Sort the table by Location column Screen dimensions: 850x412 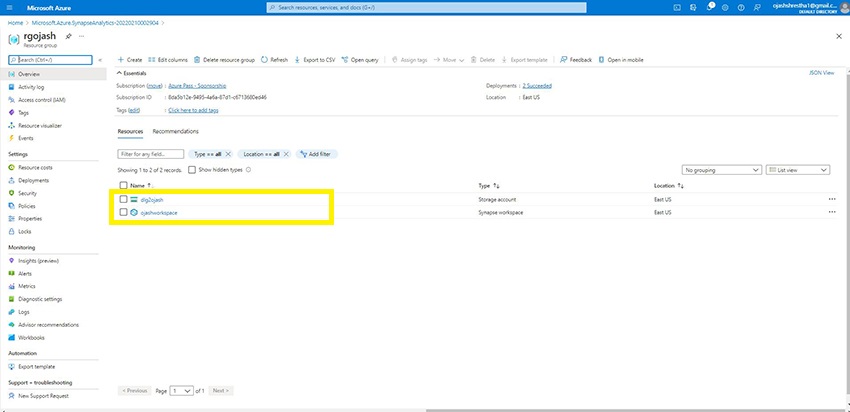pos(669,185)
